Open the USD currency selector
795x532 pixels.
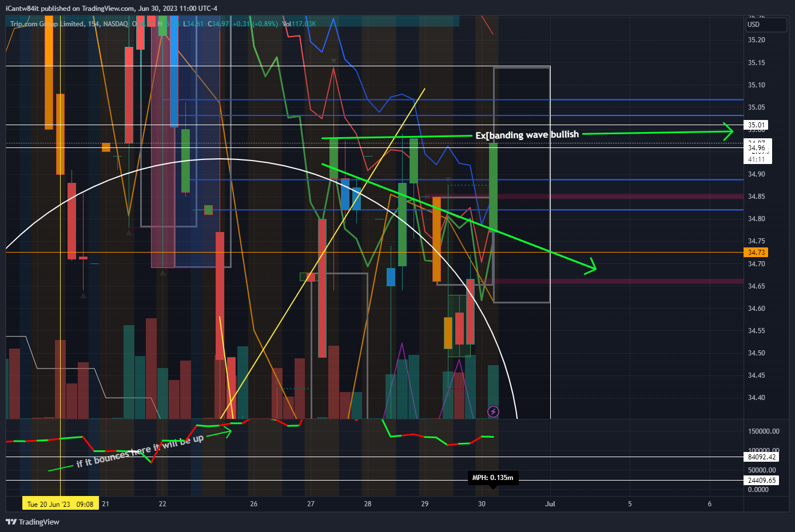click(766, 25)
